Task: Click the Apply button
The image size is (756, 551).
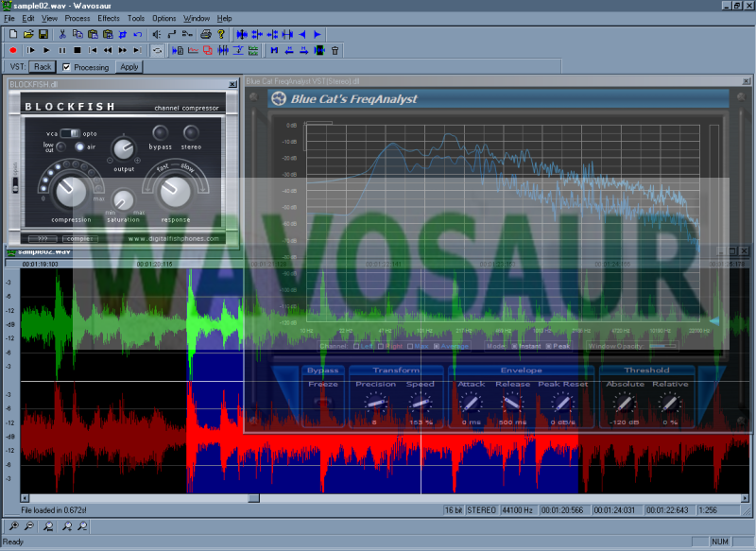Action: tap(129, 67)
